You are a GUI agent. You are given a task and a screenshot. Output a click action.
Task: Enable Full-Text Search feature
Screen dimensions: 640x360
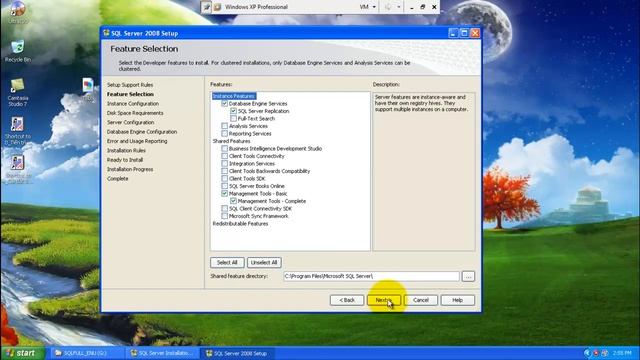point(233,118)
